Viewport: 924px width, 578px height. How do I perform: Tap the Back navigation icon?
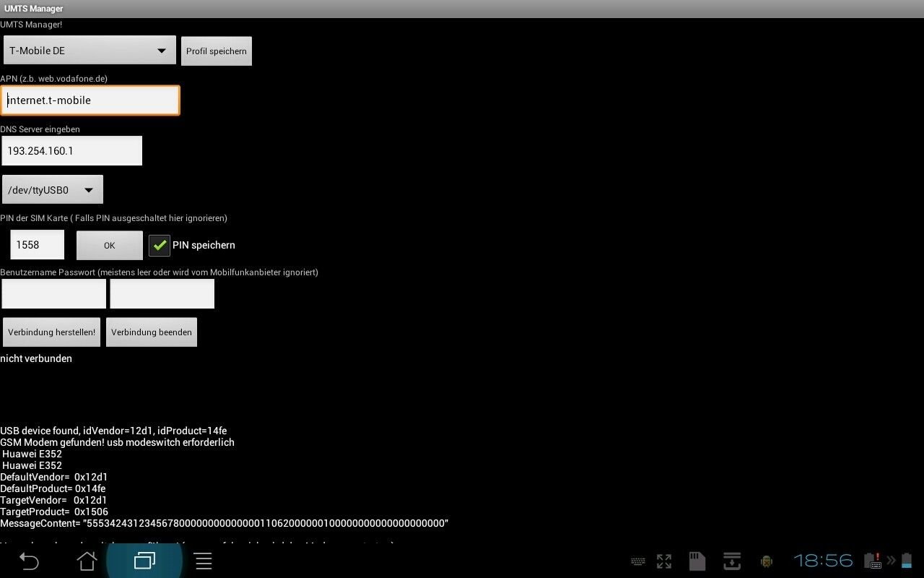pyautogui.click(x=29, y=561)
